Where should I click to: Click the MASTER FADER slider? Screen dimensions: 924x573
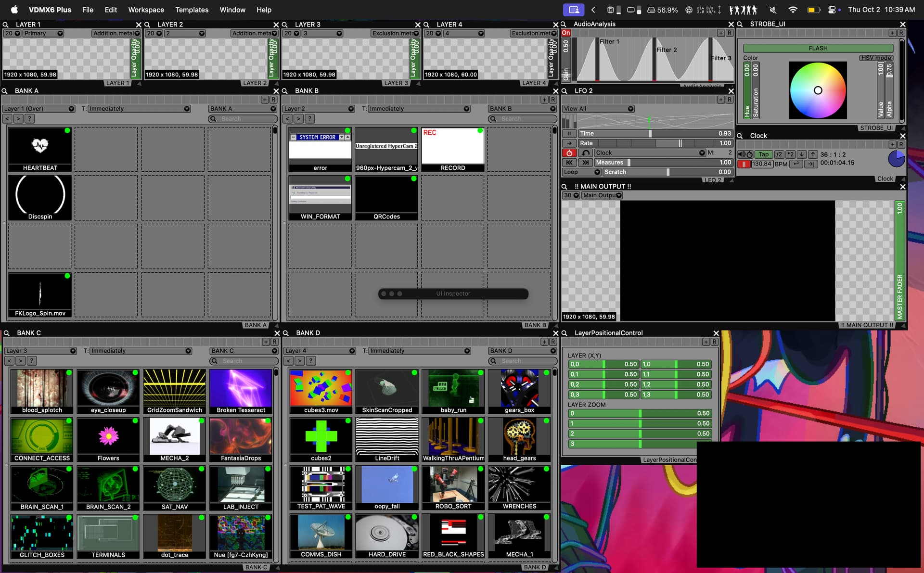[x=899, y=260]
